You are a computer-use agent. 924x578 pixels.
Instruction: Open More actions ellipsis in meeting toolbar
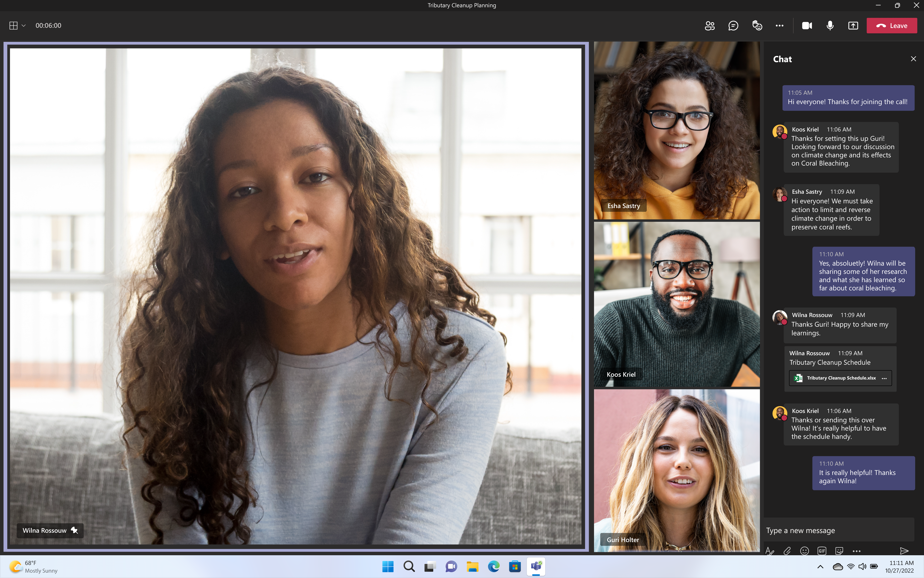click(x=780, y=26)
